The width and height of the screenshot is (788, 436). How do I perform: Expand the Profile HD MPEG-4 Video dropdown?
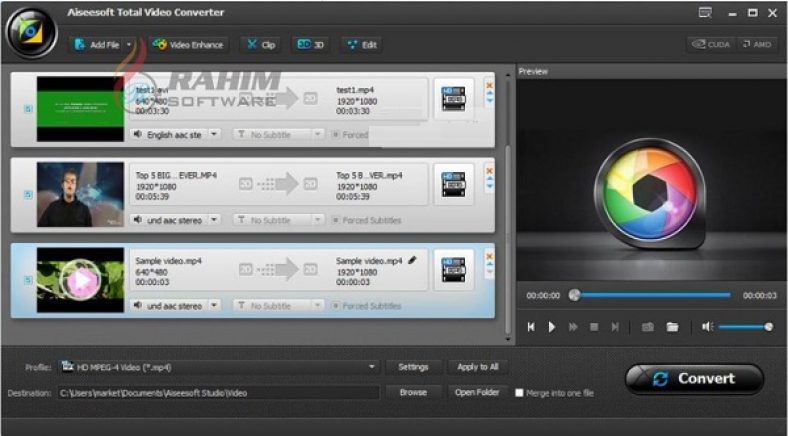tap(372, 367)
